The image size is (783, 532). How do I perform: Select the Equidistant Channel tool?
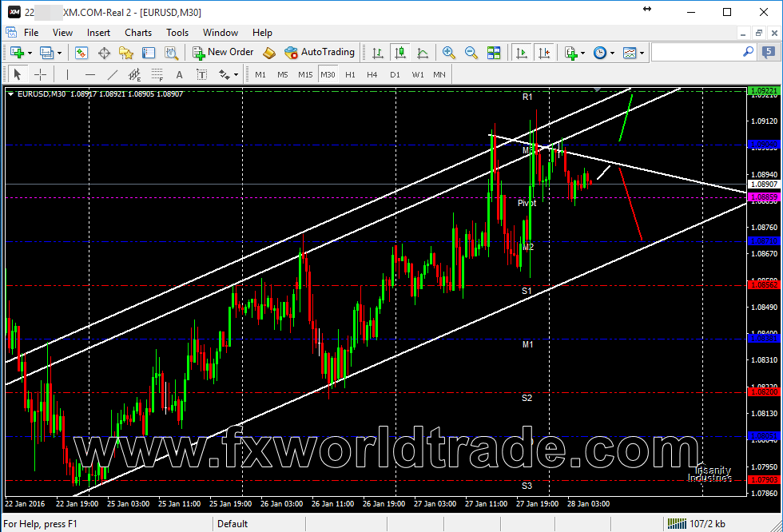(134, 74)
